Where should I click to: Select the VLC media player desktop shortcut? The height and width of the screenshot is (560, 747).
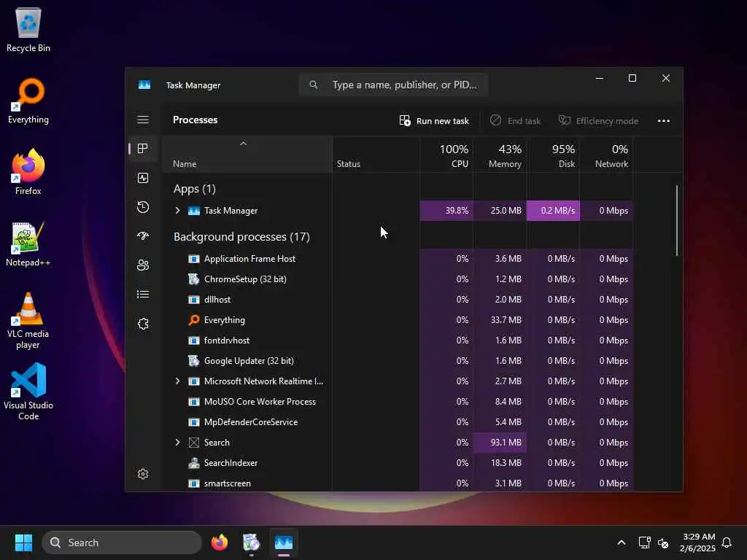click(x=28, y=321)
